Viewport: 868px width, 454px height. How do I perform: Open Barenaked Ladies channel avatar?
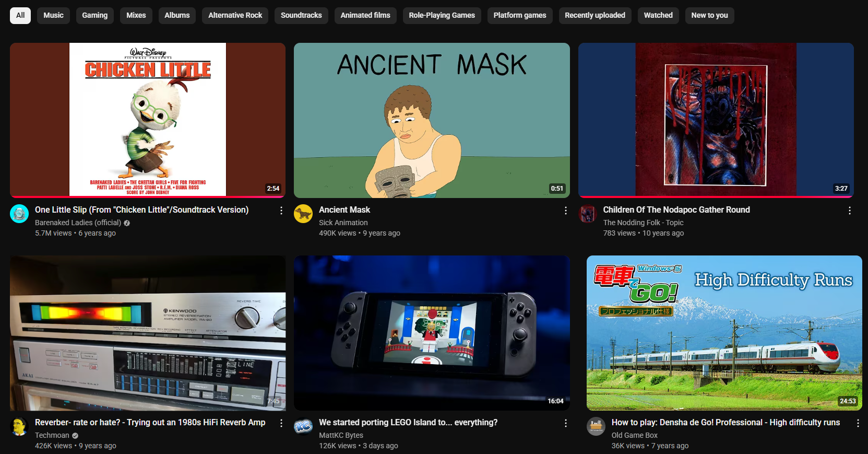point(19,214)
